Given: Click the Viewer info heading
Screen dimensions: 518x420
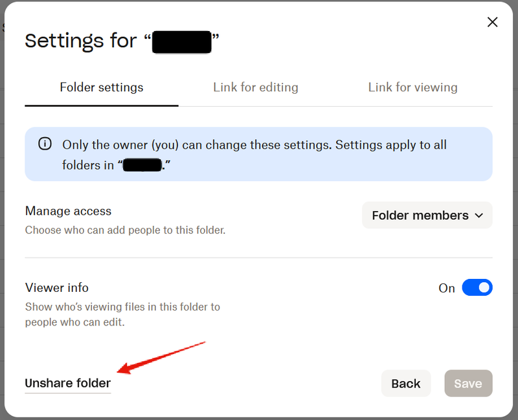Looking at the screenshot, I should (57, 287).
